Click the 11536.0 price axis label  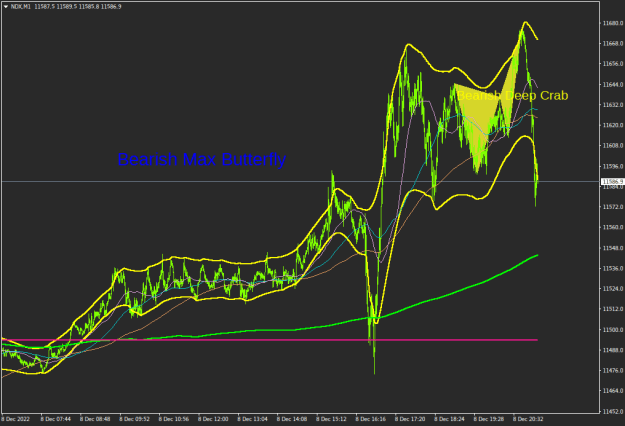coord(613,269)
